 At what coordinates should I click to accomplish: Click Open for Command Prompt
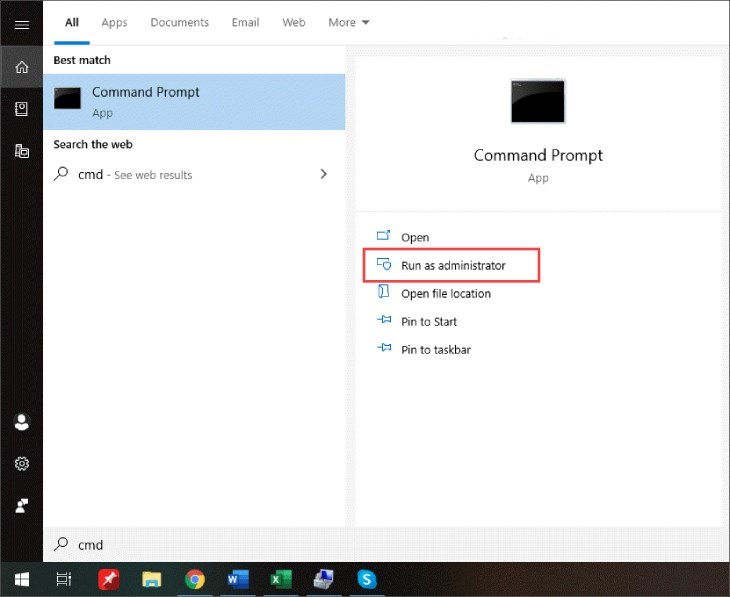click(x=415, y=237)
